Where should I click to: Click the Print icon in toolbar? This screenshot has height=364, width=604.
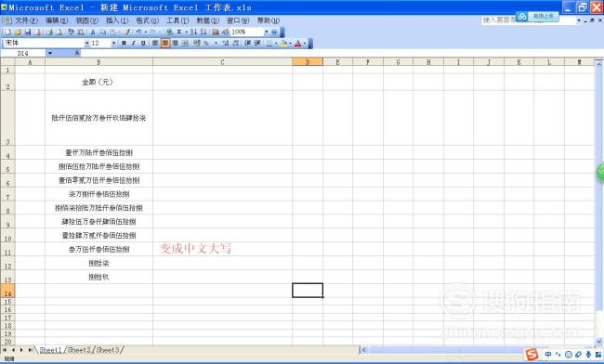49,32
